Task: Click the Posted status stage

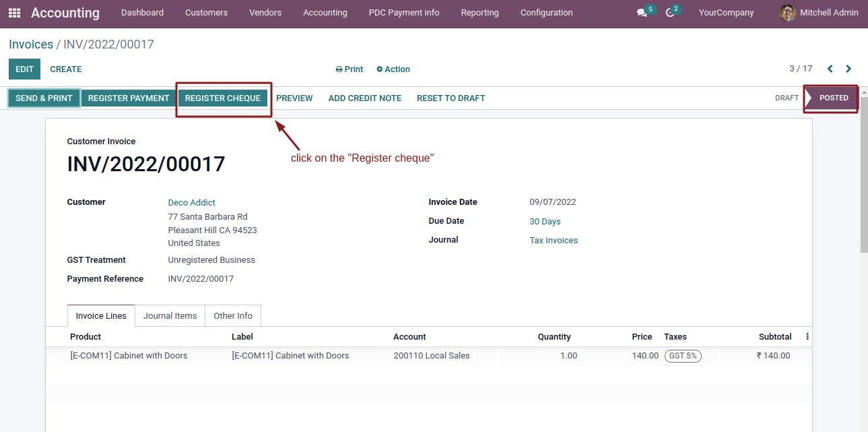Action: click(834, 98)
